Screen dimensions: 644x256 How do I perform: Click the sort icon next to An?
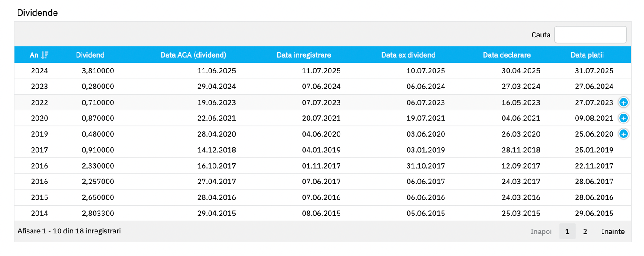click(x=45, y=55)
